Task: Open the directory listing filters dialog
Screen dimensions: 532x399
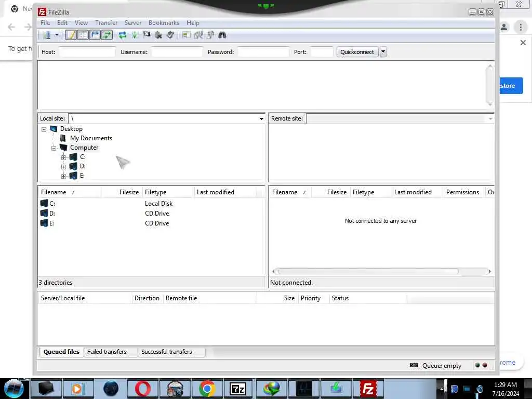Action: pyautogui.click(x=187, y=35)
